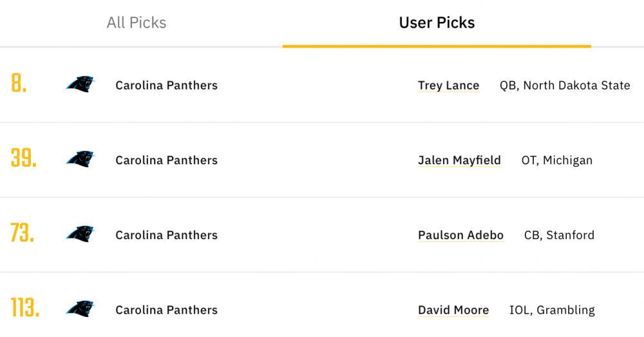Image resolution: width=644 pixels, height=337 pixels.
Task: Open the David Moore player link
Action: pyautogui.click(x=453, y=310)
